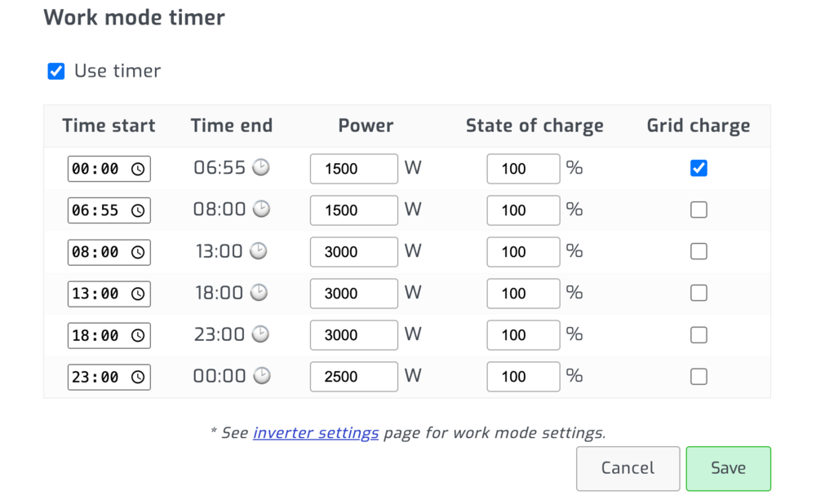816x504 pixels.
Task: Enable Grid charge for the 06:55 row
Action: [698, 210]
